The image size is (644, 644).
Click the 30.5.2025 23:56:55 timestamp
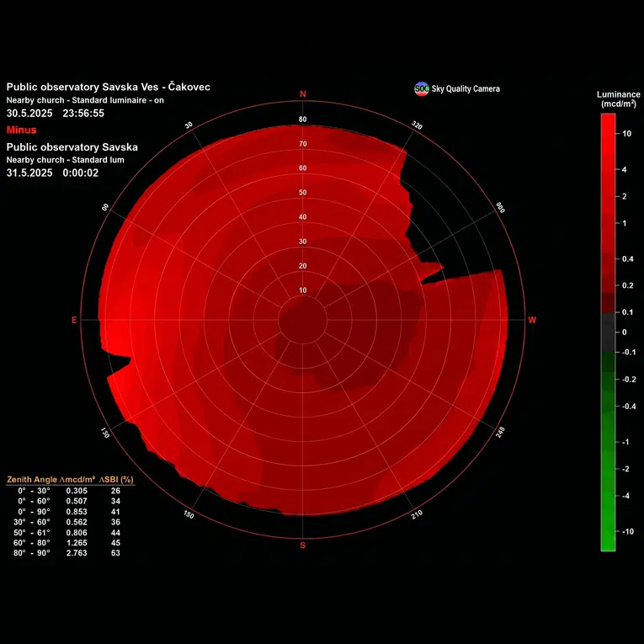56,114
